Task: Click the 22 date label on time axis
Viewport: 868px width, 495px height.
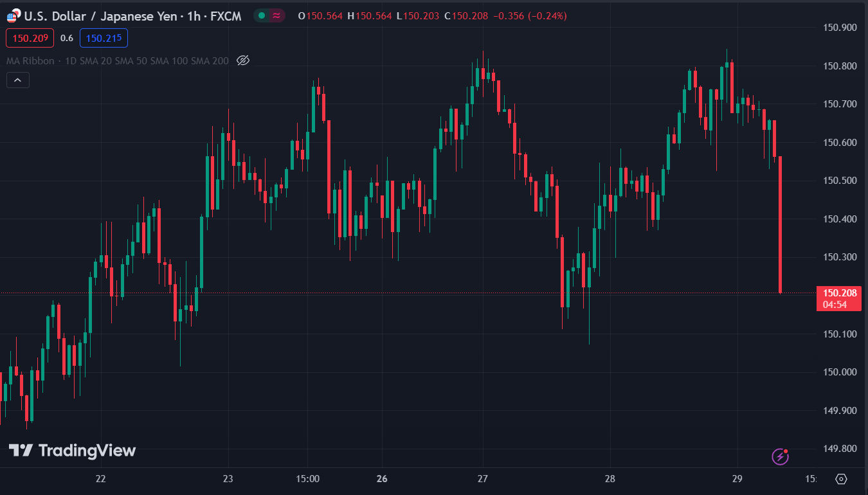Action: click(x=100, y=479)
